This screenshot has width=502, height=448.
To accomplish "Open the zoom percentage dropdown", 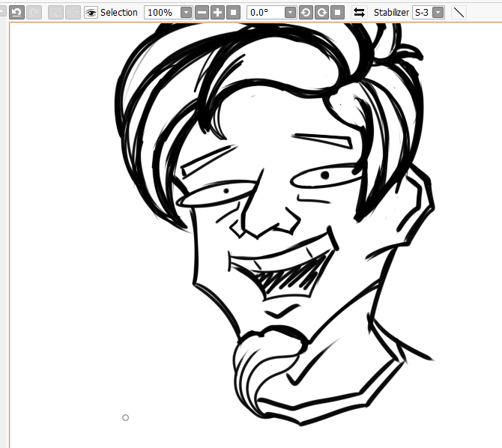I will pos(186,13).
